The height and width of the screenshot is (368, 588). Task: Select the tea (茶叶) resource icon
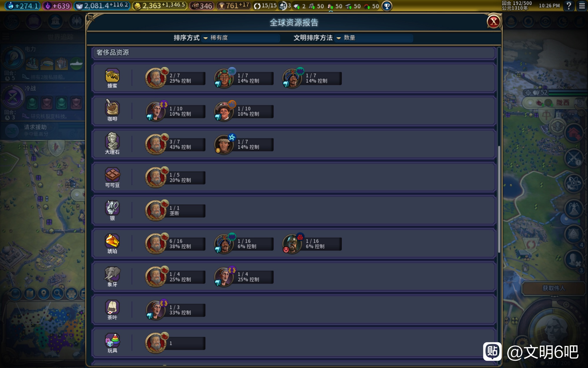pyautogui.click(x=112, y=307)
